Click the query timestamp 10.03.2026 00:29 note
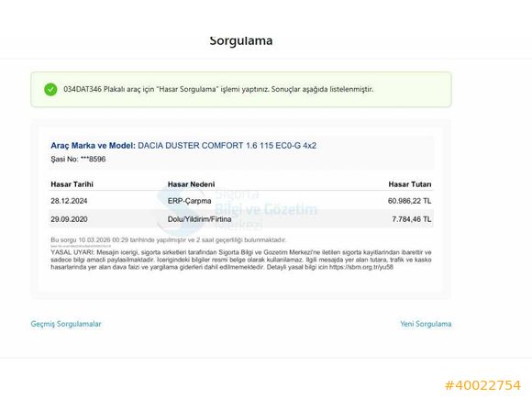Viewport: 532px width, 399px height. pos(168,240)
